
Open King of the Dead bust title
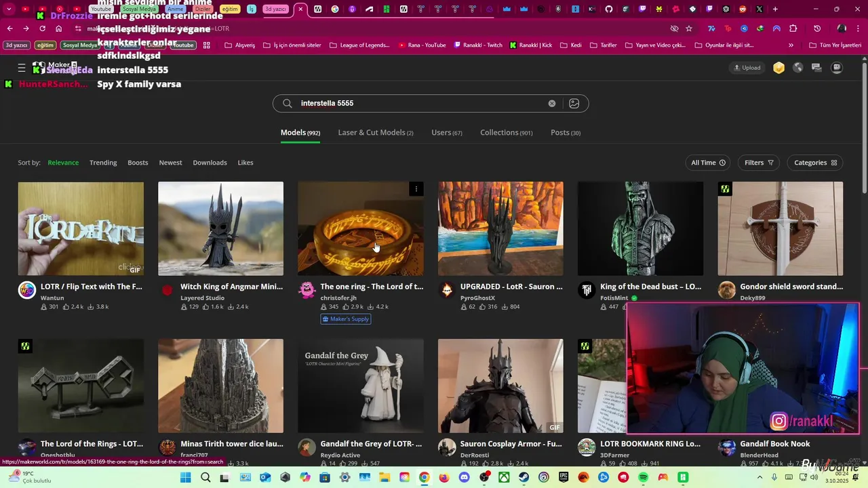[x=651, y=287]
